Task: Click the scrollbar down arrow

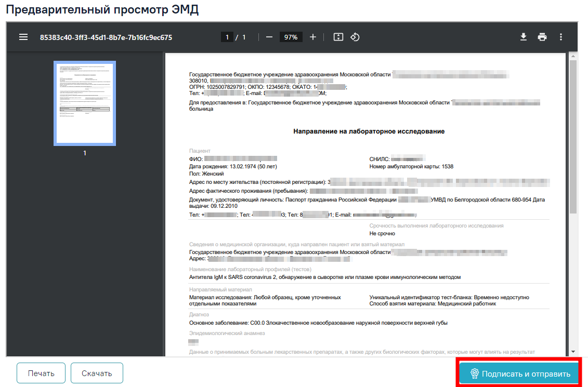Action: [x=572, y=352]
